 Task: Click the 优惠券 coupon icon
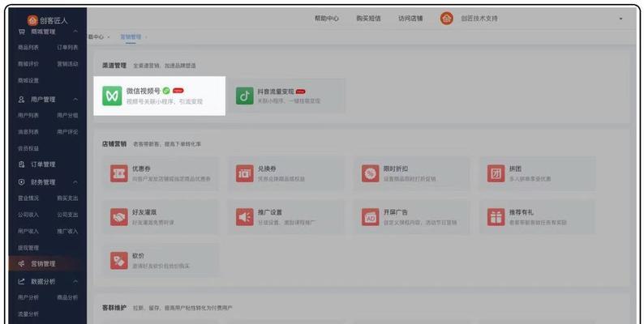118,173
